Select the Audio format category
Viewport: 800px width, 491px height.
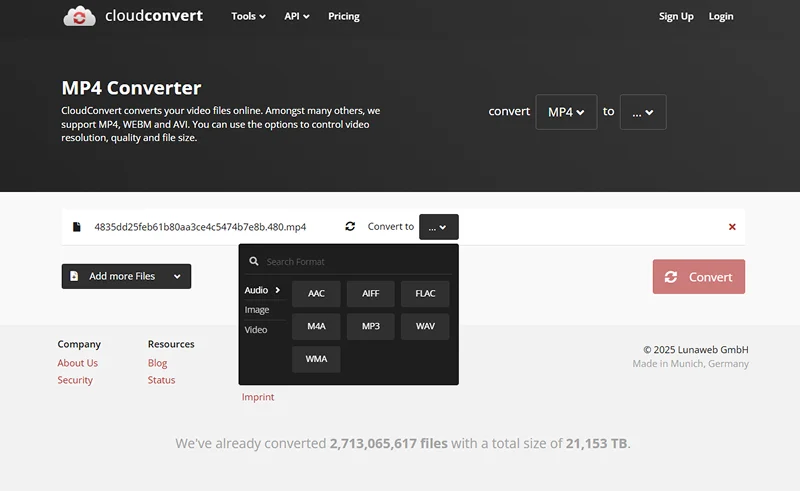(x=262, y=290)
